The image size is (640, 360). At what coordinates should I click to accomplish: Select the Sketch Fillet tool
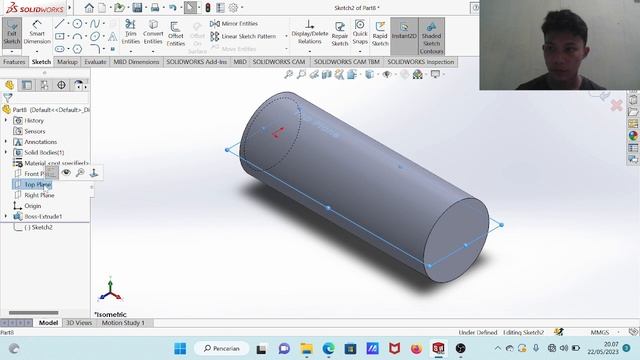coord(95,49)
